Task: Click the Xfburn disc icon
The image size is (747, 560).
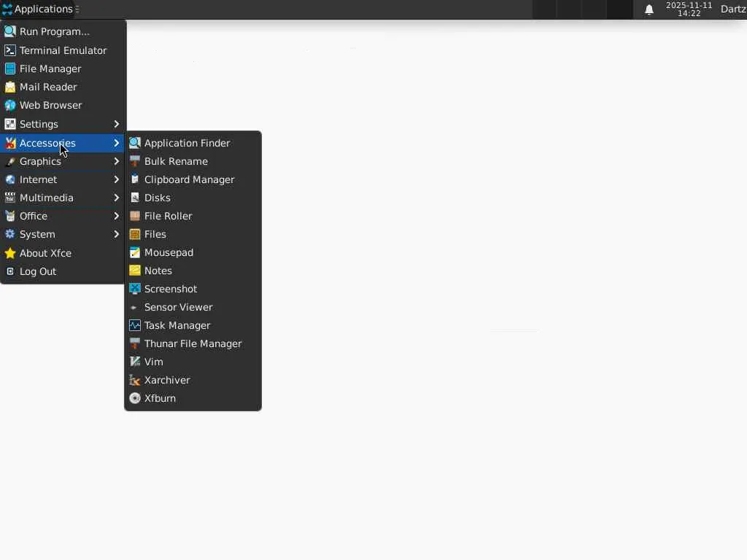Action: point(135,398)
